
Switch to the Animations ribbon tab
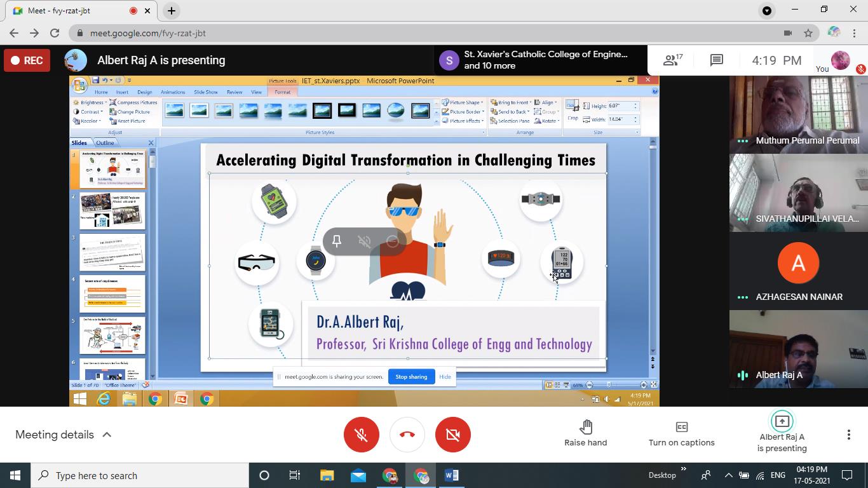[x=172, y=91]
